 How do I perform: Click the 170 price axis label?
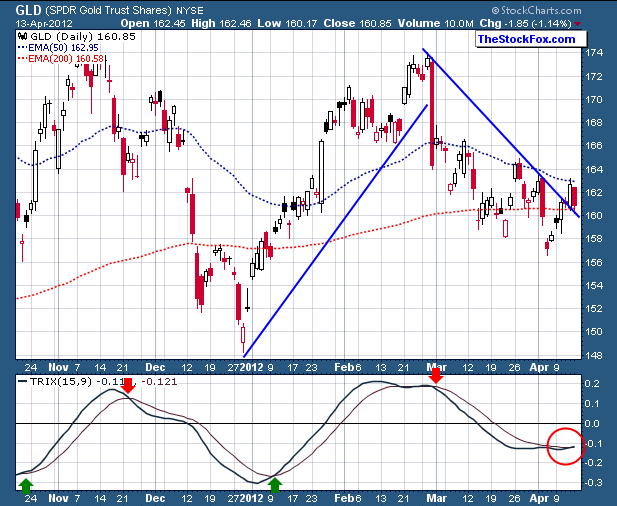(x=595, y=100)
